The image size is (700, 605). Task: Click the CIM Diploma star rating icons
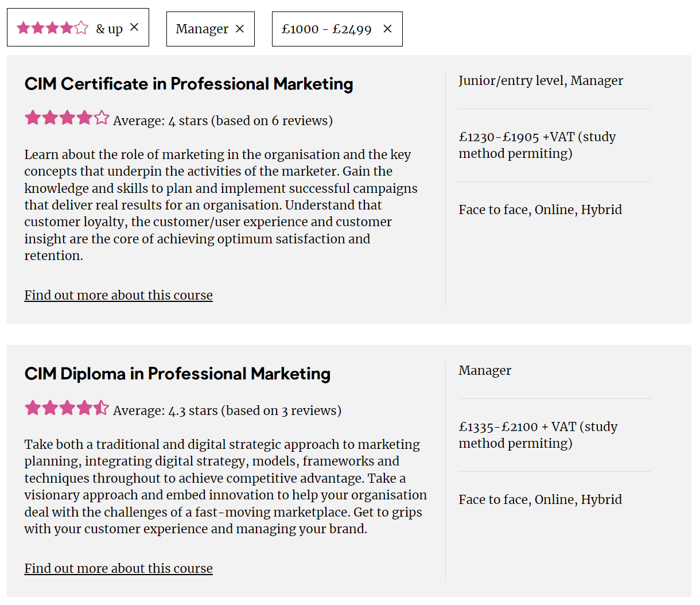[x=67, y=408]
